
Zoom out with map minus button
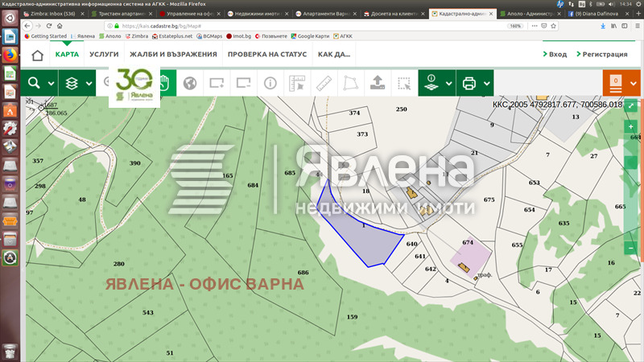point(631,249)
